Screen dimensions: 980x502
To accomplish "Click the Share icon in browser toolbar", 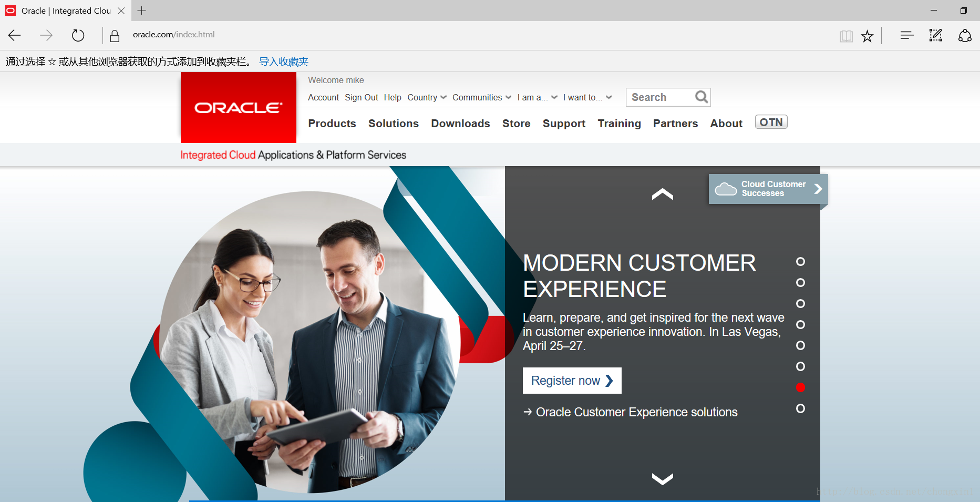I will (965, 35).
